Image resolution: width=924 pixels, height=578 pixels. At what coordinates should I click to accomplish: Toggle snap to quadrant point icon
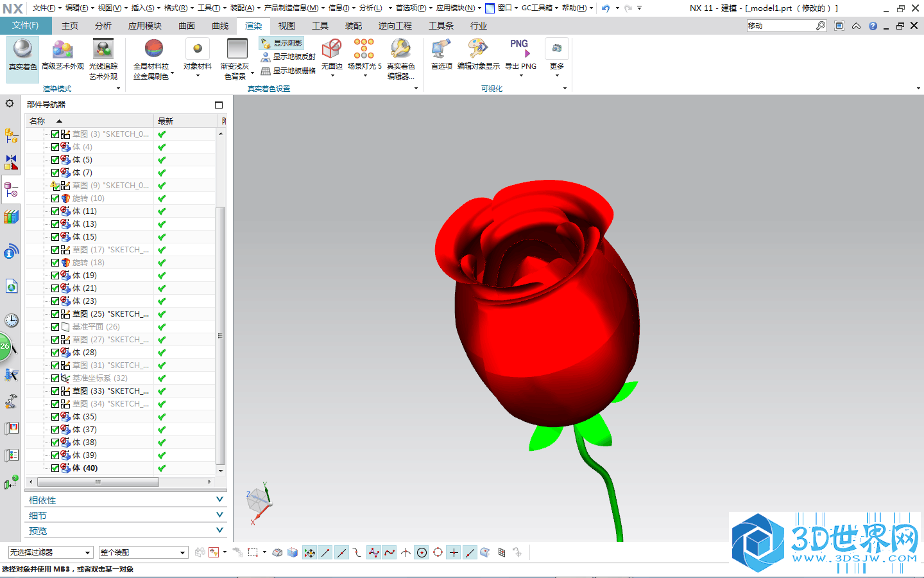[438, 552]
